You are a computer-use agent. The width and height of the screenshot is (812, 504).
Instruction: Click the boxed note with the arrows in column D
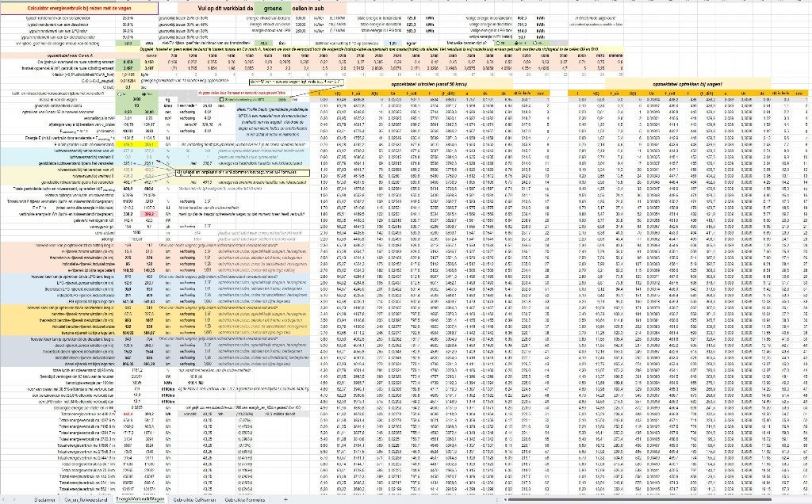tap(243, 173)
